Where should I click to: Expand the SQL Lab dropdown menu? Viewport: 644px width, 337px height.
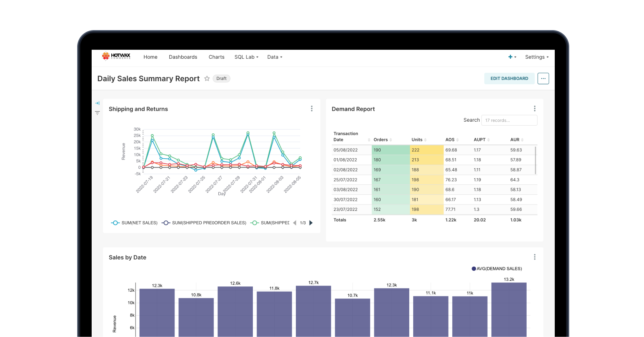(246, 57)
